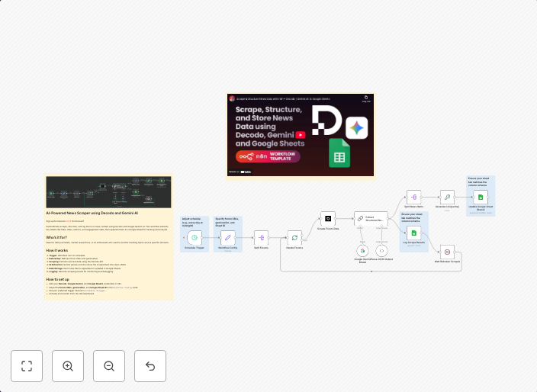Select the Log Scrape Results sheet node
Screen dimensions: 537x392
[x=413, y=233]
